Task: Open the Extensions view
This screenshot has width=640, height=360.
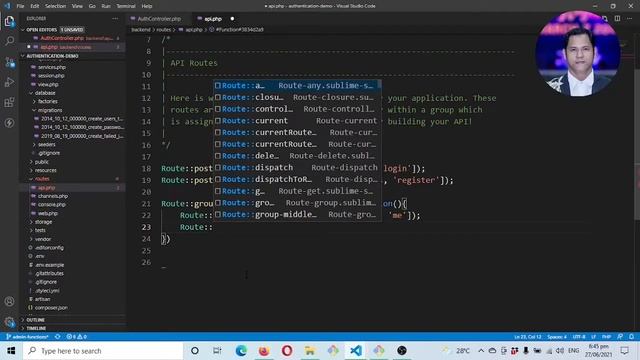Action: pos(9,102)
